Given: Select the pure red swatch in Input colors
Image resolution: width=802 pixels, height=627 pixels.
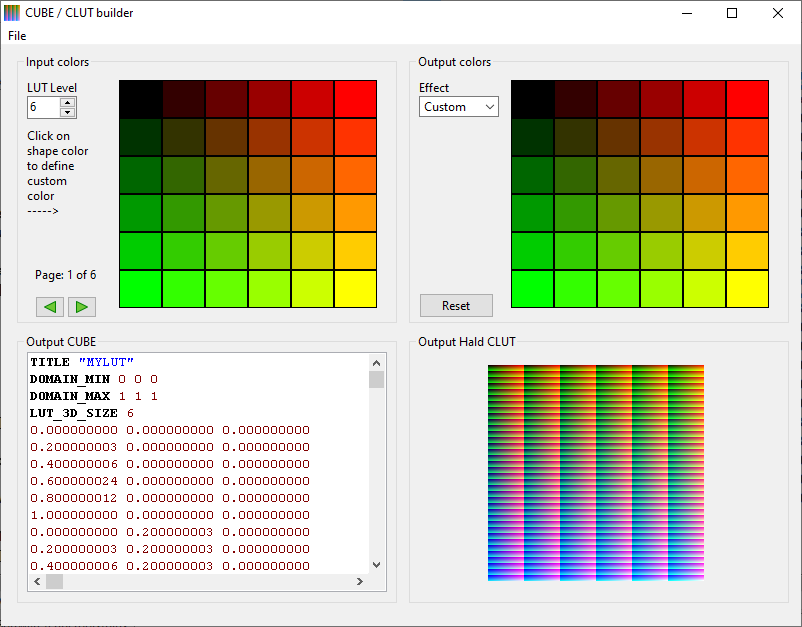Looking at the screenshot, I should coord(355,99).
